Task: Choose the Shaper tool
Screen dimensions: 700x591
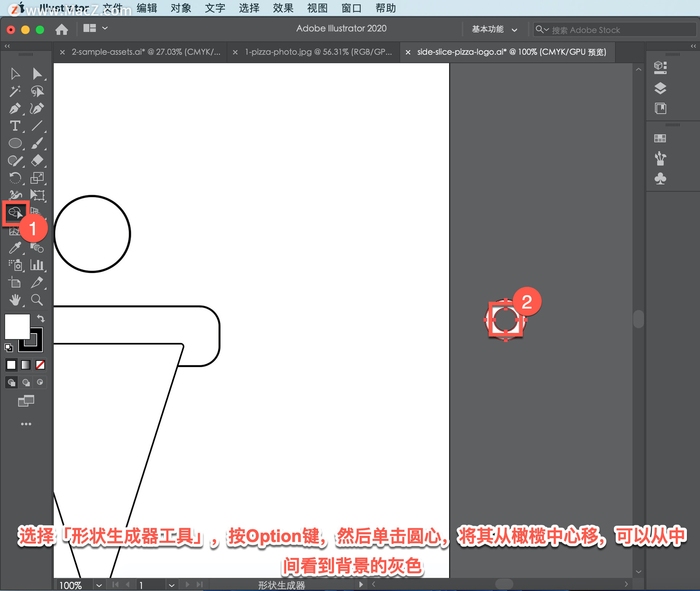Action: 15,161
